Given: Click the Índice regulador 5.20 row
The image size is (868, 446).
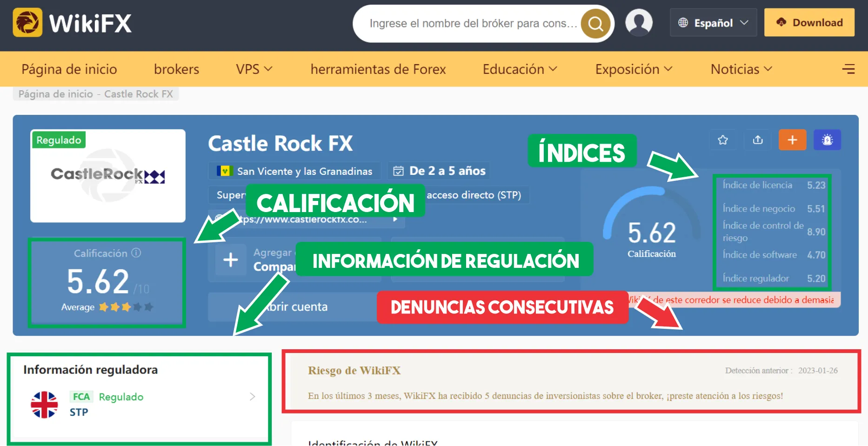Looking at the screenshot, I should pos(774,278).
